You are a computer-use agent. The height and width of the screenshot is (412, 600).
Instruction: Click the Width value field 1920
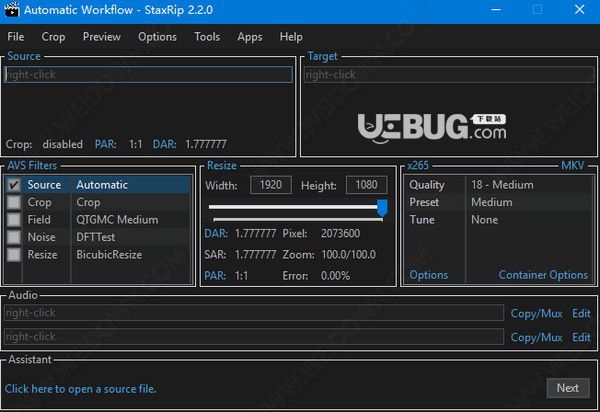271,185
